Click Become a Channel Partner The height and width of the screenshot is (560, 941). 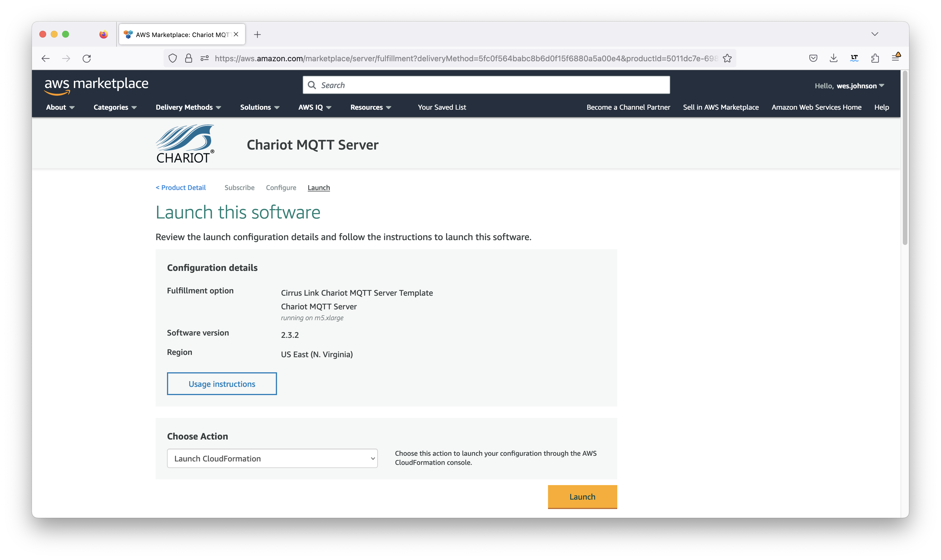(x=628, y=108)
